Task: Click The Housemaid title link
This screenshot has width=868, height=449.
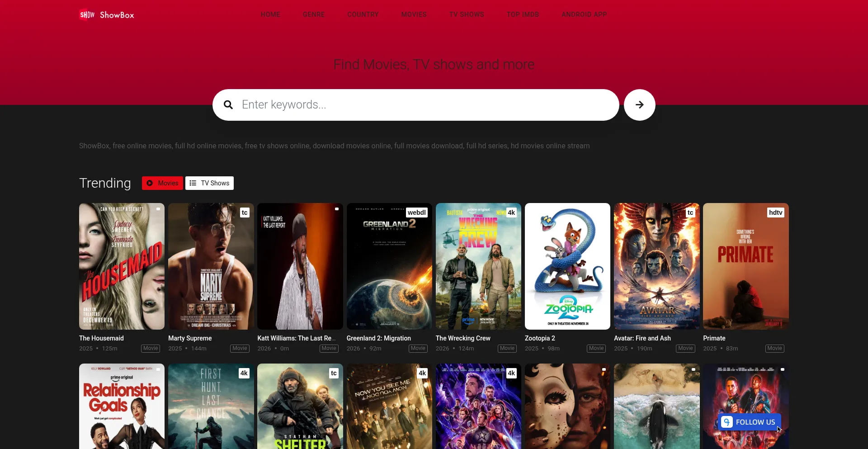Action: (101, 338)
